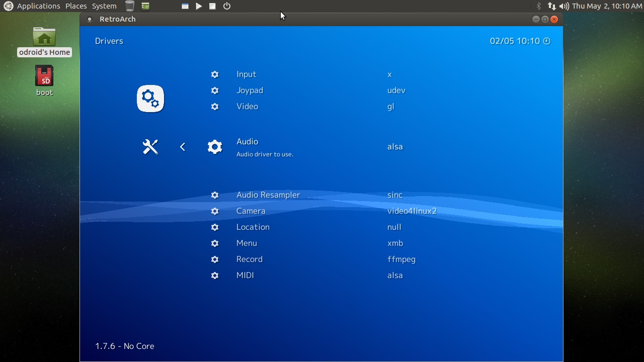Change the Menu driver value xmb

pos(395,243)
